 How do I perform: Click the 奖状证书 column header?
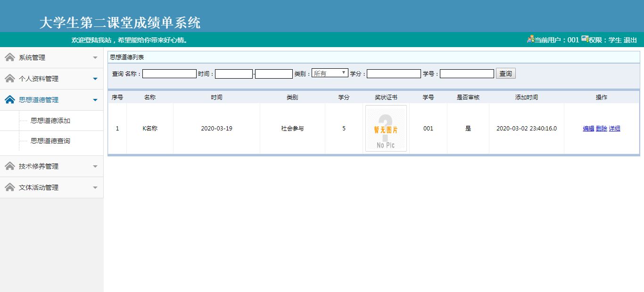point(386,97)
